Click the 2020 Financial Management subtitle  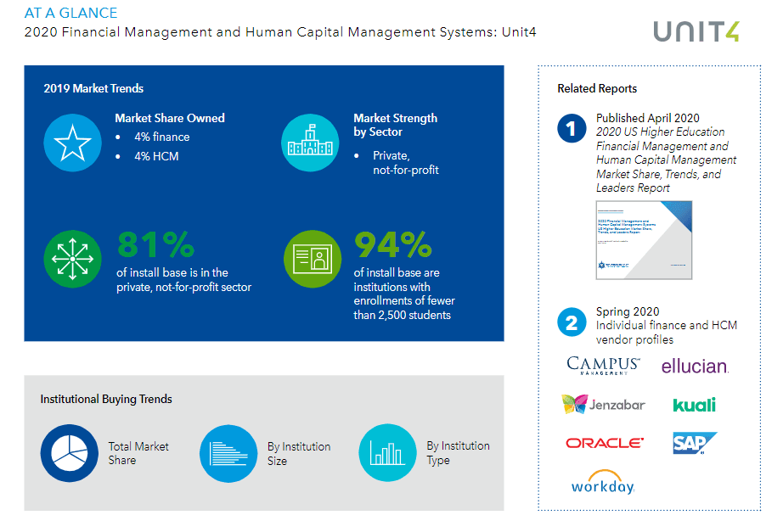pyautogui.click(x=280, y=32)
